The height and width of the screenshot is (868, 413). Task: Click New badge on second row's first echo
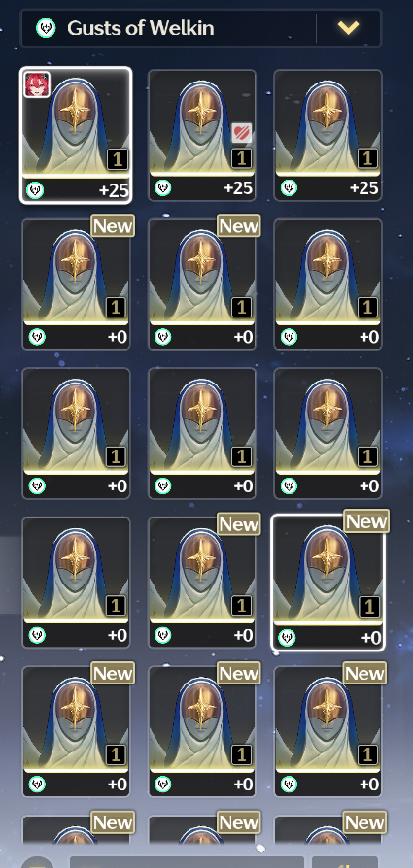pyautogui.click(x=113, y=226)
